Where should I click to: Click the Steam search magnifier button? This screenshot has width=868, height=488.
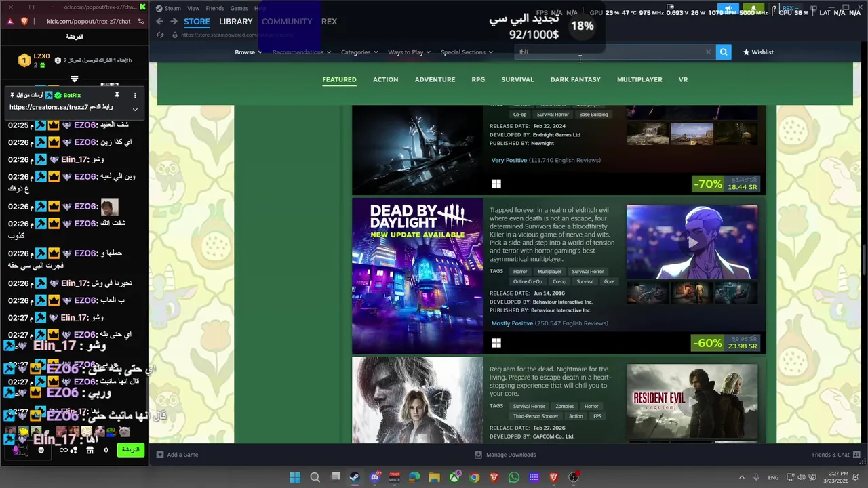point(724,52)
